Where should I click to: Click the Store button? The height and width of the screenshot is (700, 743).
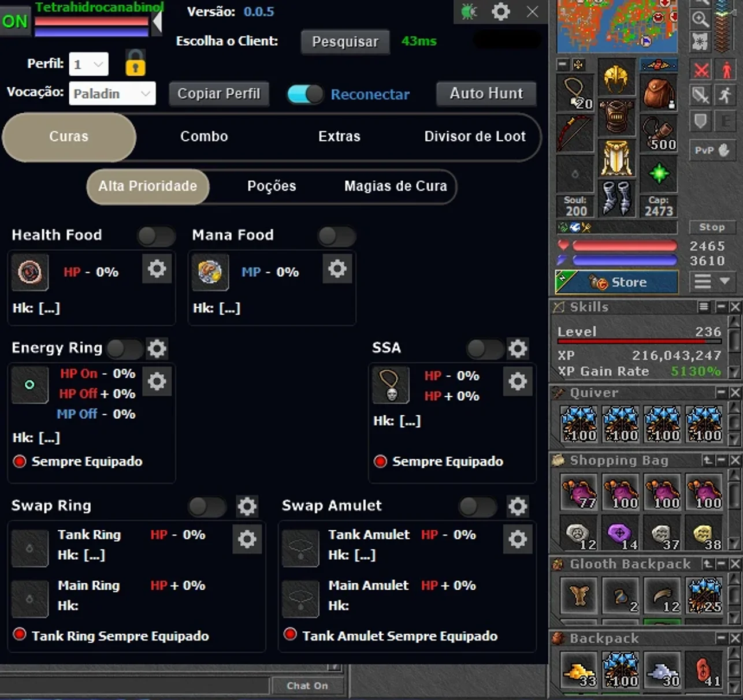616,282
